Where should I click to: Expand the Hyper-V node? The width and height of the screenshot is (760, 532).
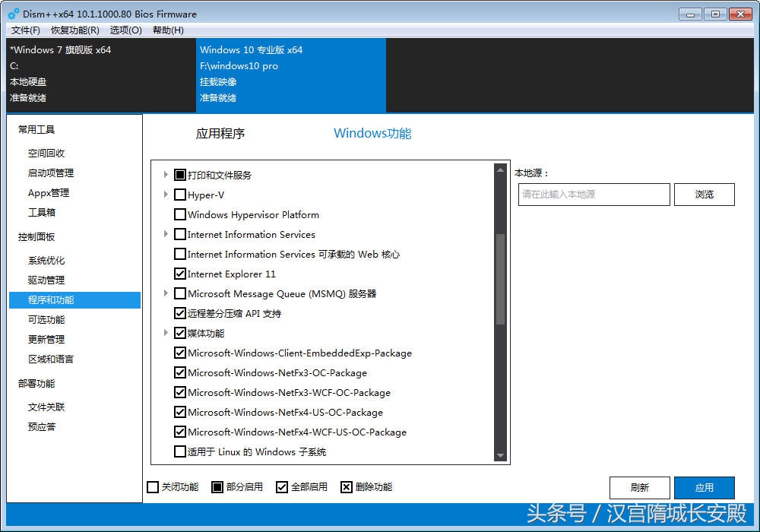(165, 195)
